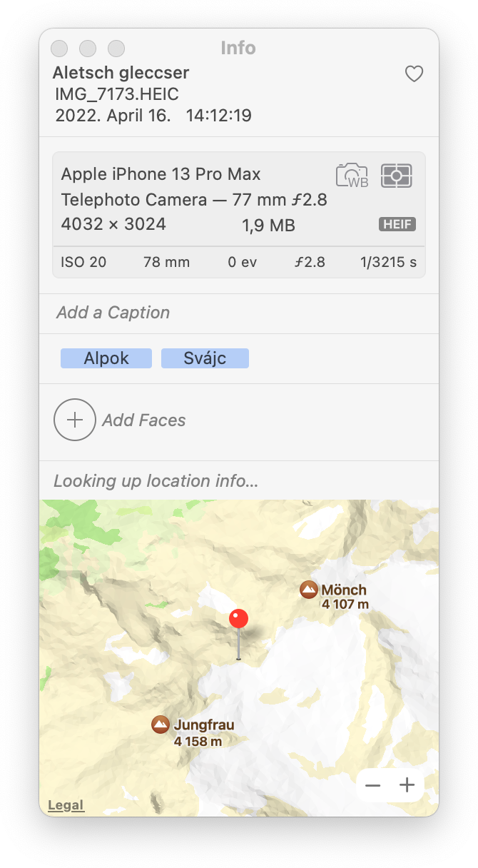Click the ƒ2.8 value in EXIF row

(309, 262)
